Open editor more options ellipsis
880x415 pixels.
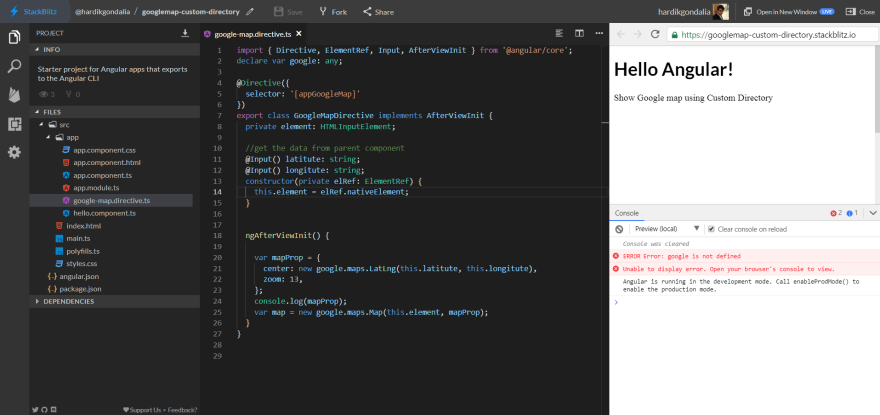[599, 34]
